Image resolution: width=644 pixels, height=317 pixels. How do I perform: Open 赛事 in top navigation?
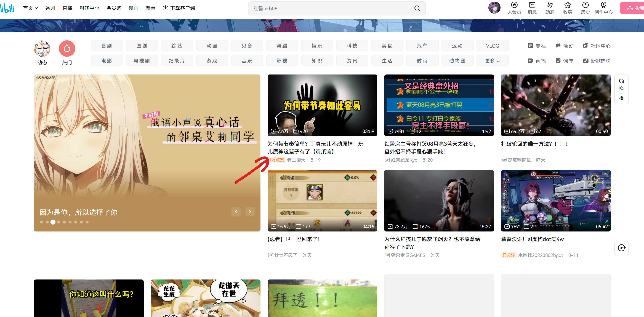click(x=150, y=8)
